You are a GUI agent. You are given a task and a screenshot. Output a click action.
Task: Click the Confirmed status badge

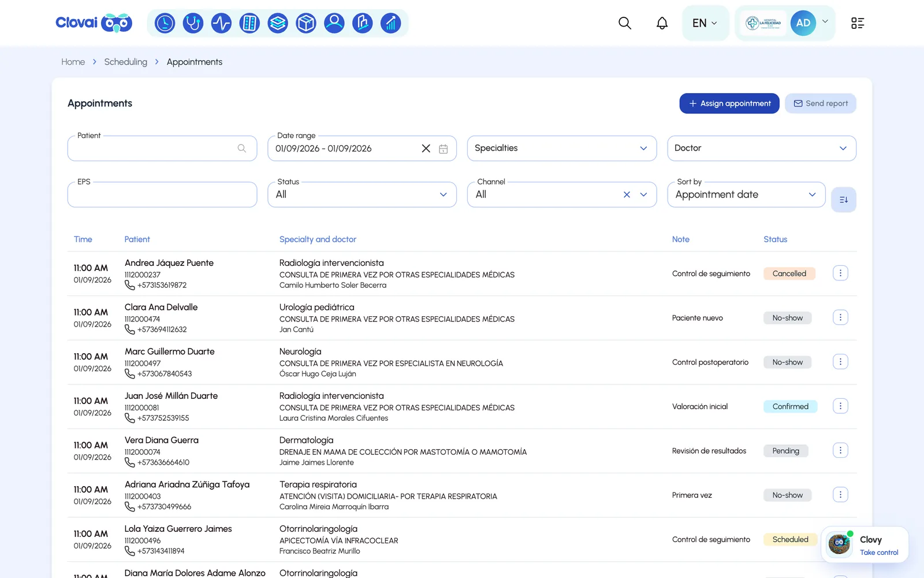(x=791, y=406)
